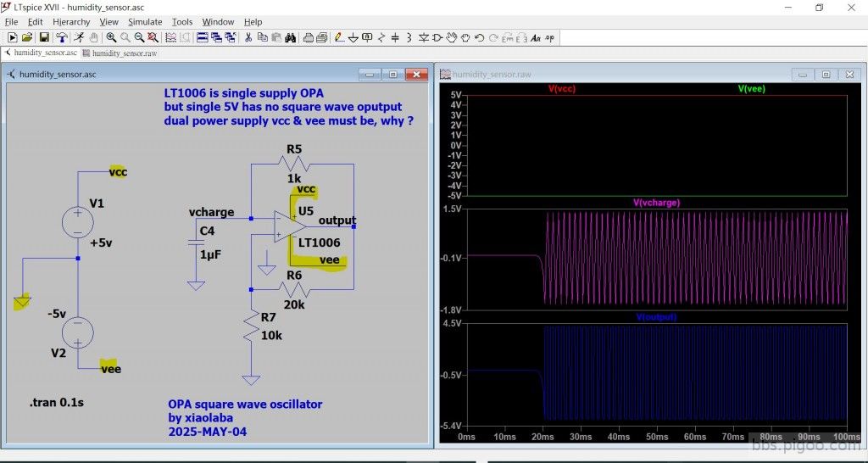Click the New Schematic toolbar icon
The image size is (868, 463).
click(12, 37)
